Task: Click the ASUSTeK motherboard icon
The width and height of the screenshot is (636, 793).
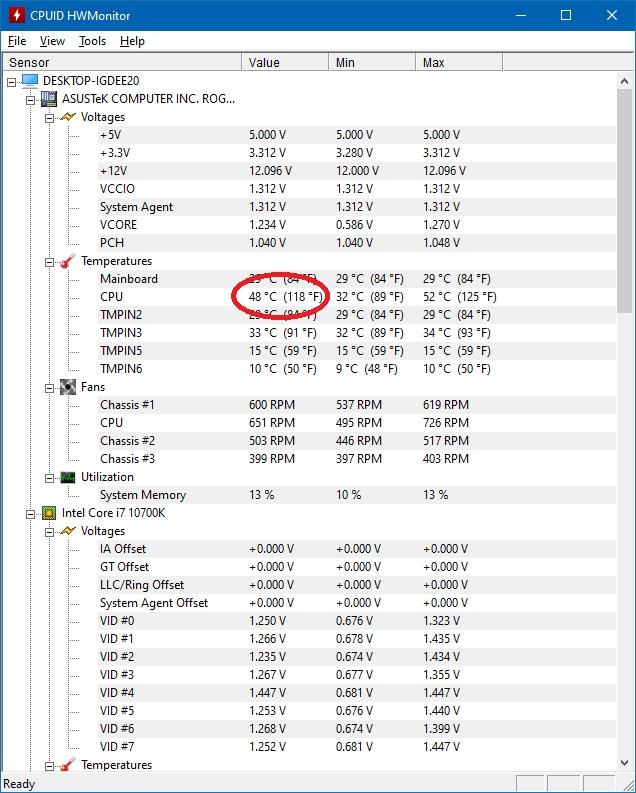Action: tap(49, 99)
